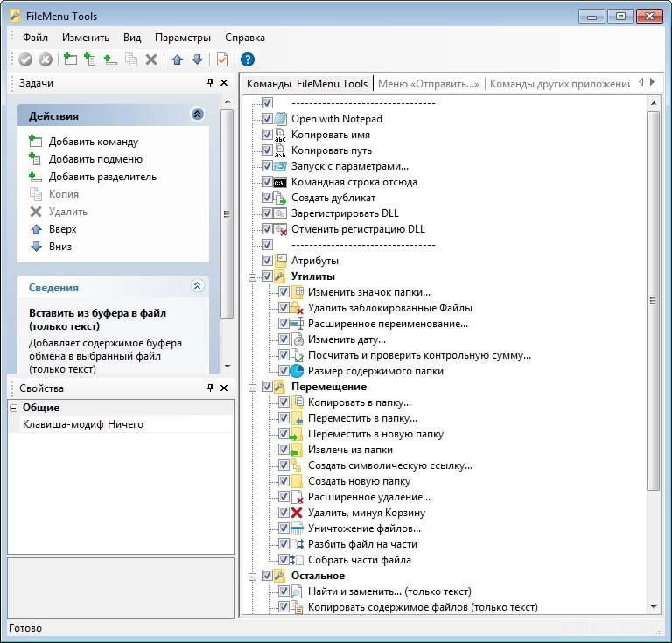672x643 pixels.
Task: Uncheck the Open with Notepad checkbox
Action: click(267, 118)
